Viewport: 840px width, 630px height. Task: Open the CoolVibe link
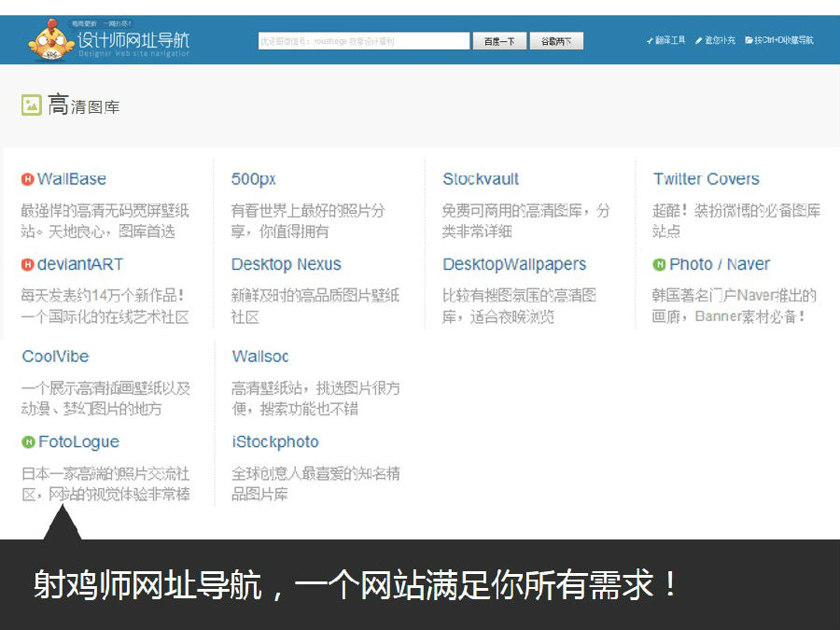pos(55,357)
